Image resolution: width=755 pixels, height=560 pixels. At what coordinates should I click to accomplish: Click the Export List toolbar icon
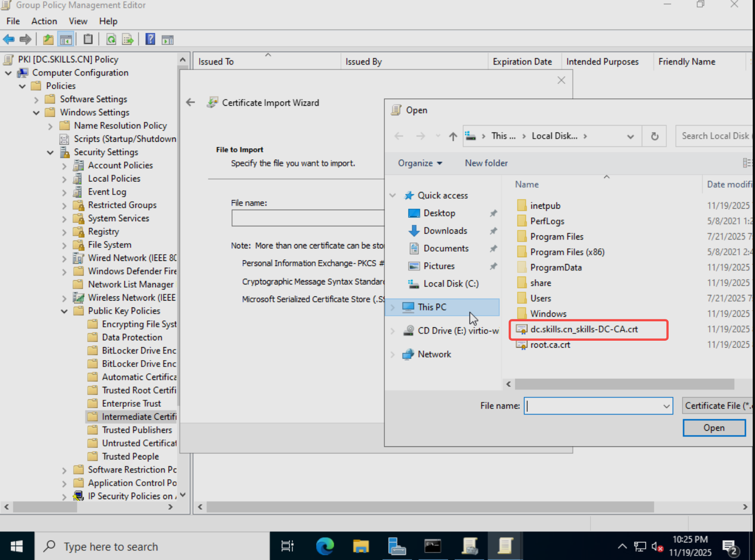click(128, 40)
